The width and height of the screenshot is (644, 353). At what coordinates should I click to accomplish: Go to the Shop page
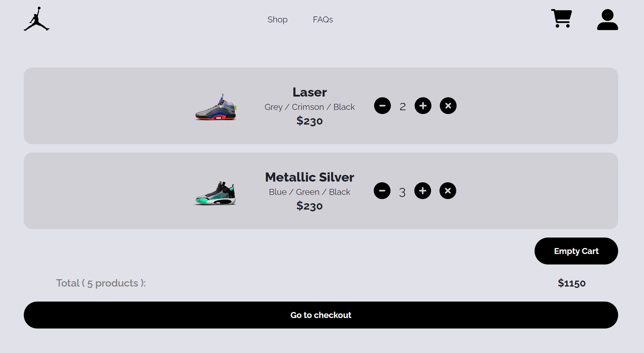pos(278,20)
